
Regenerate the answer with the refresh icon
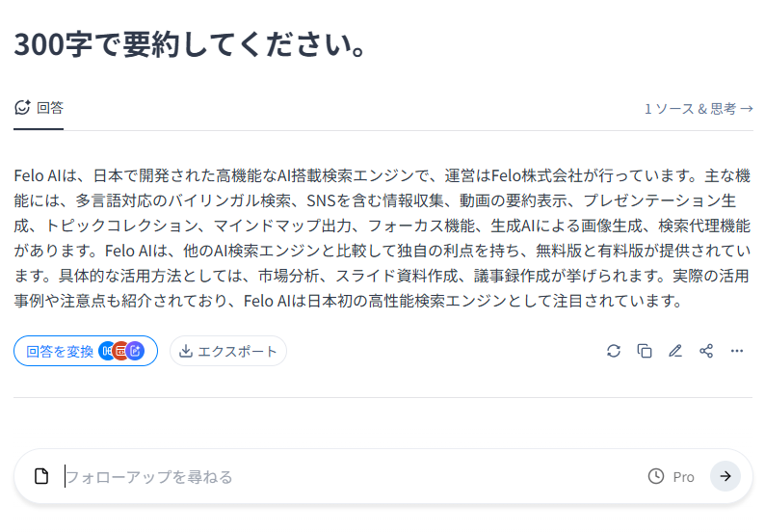pyautogui.click(x=614, y=351)
